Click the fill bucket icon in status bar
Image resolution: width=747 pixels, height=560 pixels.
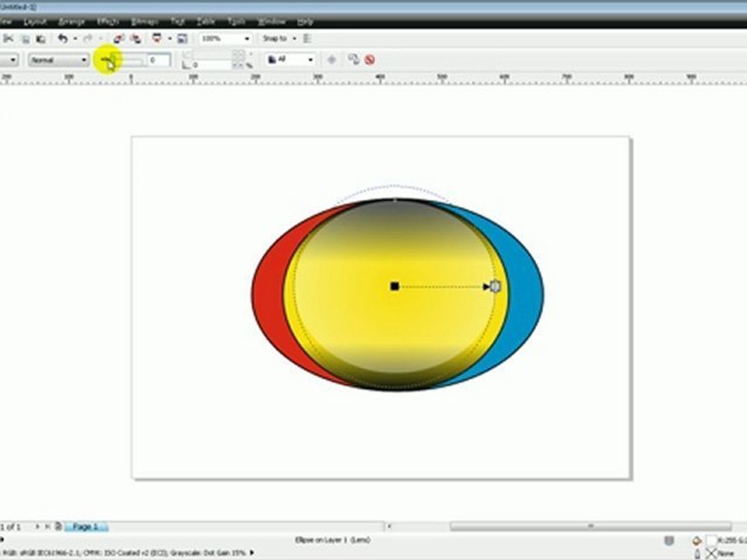point(696,541)
